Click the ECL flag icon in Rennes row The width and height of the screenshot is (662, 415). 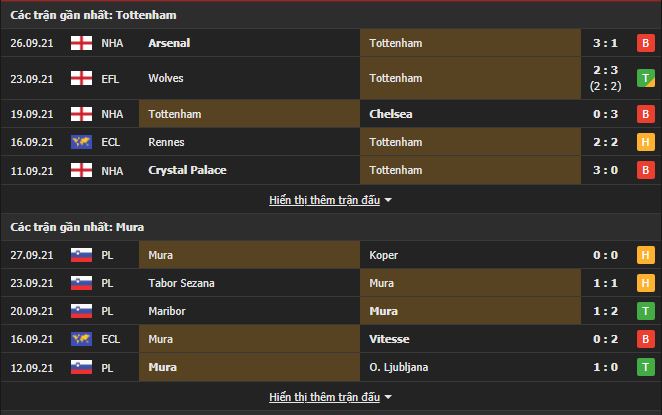pyautogui.click(x=81, y=142)
